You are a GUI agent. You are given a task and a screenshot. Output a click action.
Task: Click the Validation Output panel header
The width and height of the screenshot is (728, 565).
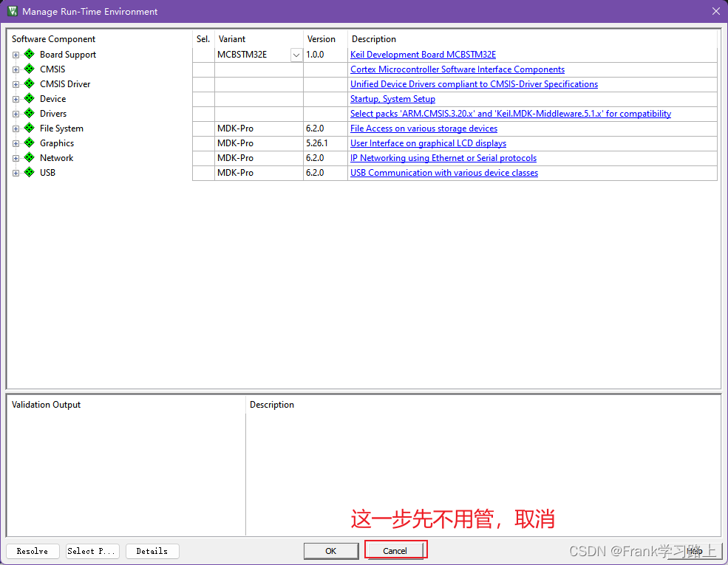[x=46, y=405]
